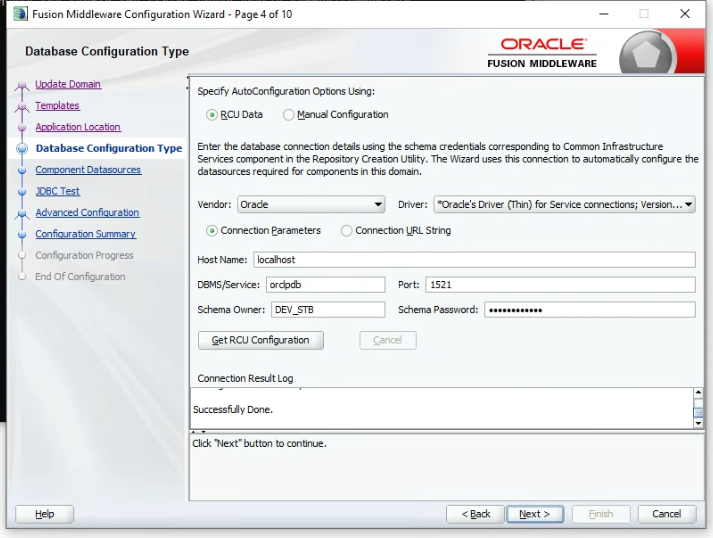Click the Successfully Done log message
713x538 pixels.
pos(233,409)
